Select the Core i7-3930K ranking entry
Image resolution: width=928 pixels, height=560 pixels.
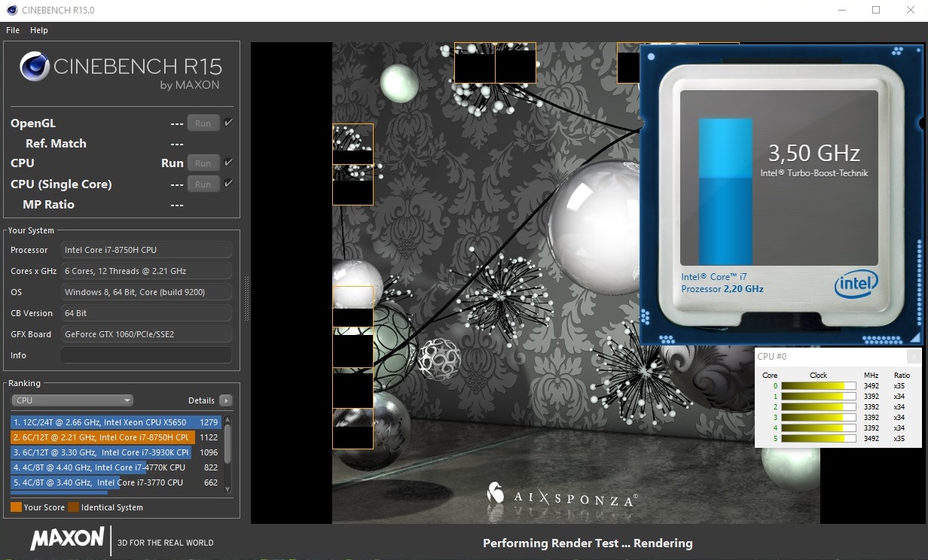click(116, 452)
